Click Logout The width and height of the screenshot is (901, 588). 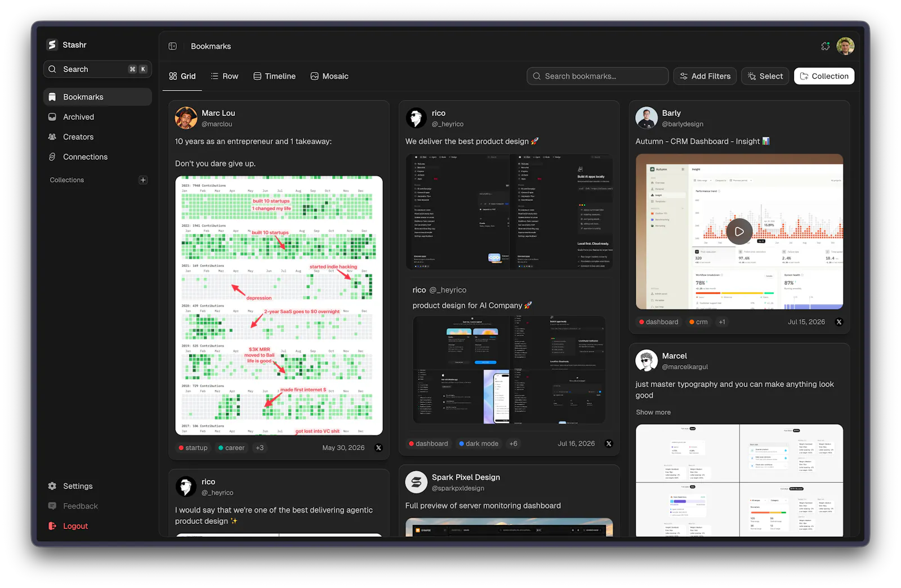(97, 526)
